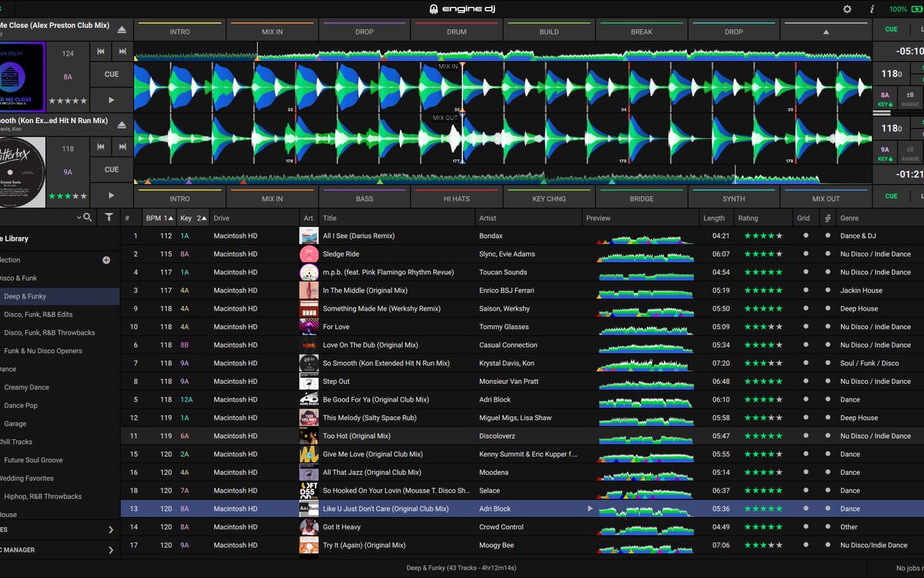Toggle link dot for Try It (Again) row
Image resolution: width=924 pixels, height=578 pixels.
828,545
